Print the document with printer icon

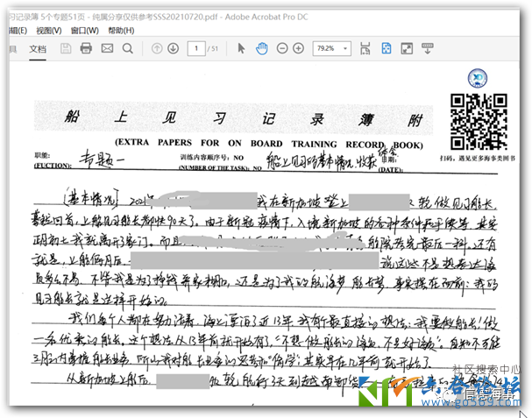(x=86, y=48)
